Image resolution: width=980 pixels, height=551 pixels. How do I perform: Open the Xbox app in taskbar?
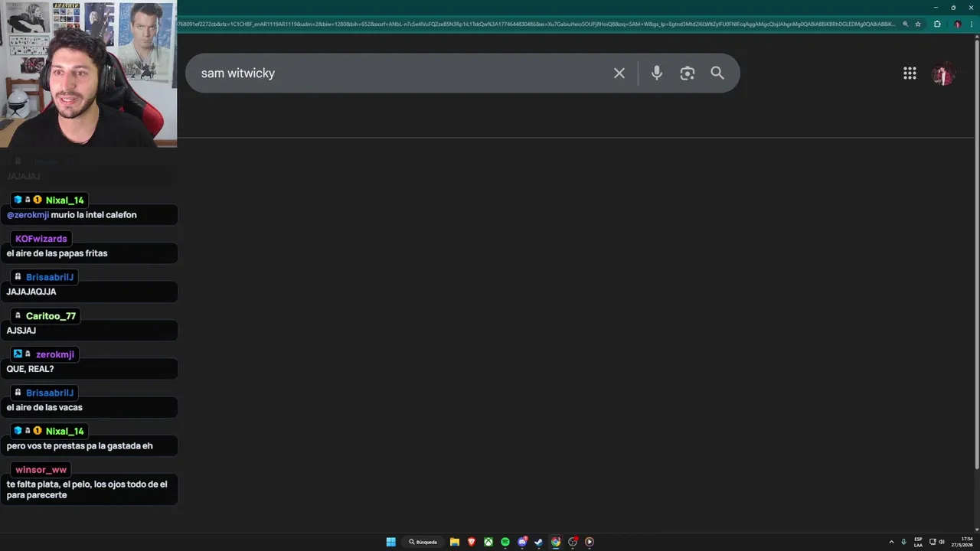pyautogui.click(x=488, y=542)
